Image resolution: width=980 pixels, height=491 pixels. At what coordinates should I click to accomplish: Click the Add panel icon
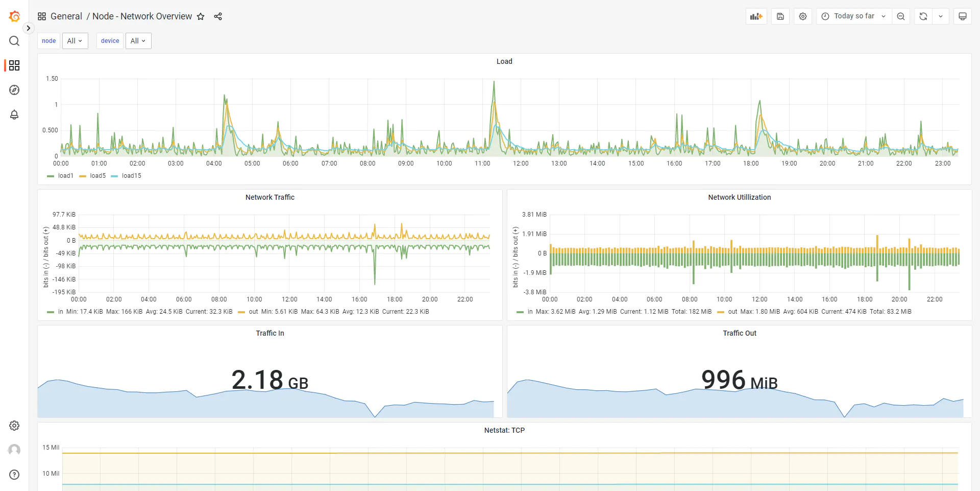coord(756,16)
